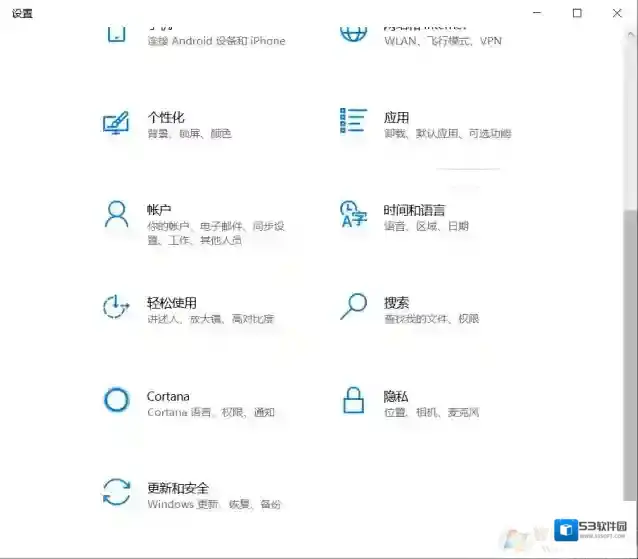The height and width of the screenshot is (559, 638).
Task: Click the vertical scrollbar thumb
Action: (x=629, y=350)
